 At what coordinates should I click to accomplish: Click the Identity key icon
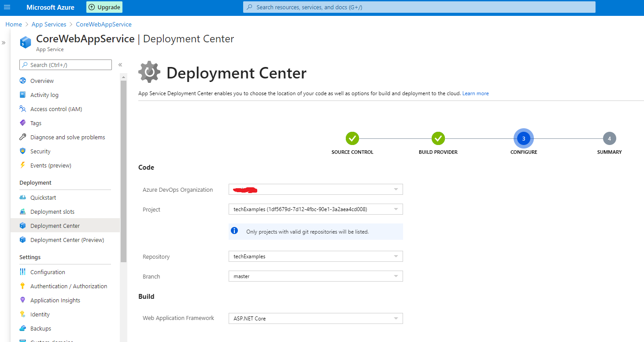pos(23,314)
